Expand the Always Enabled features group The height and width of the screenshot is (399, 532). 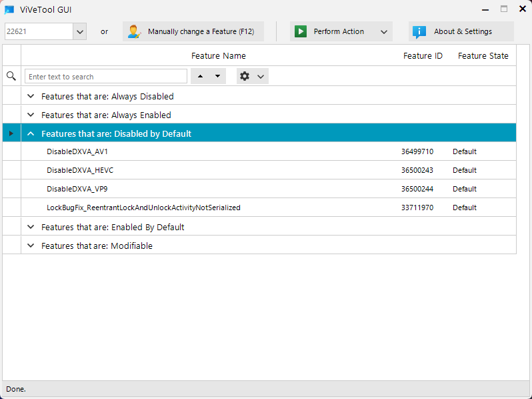point(31,115)
